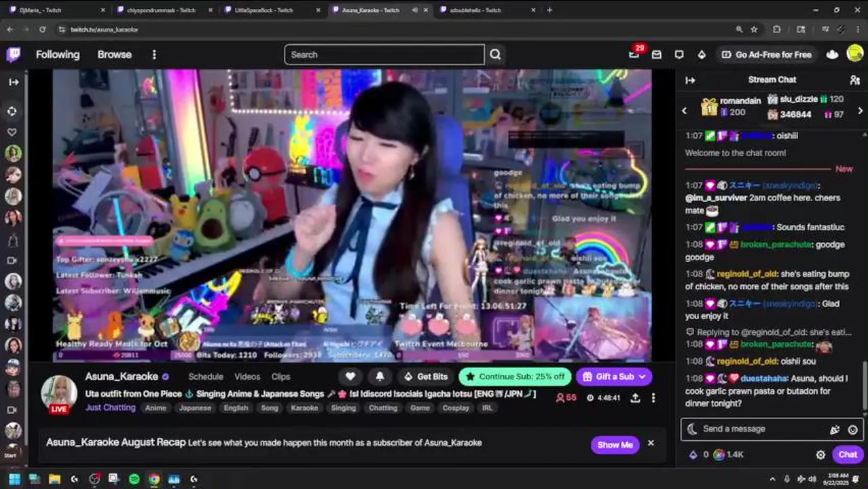868x489 pixels.
Task: Click the magnifier search button
Action: (495, 55)
